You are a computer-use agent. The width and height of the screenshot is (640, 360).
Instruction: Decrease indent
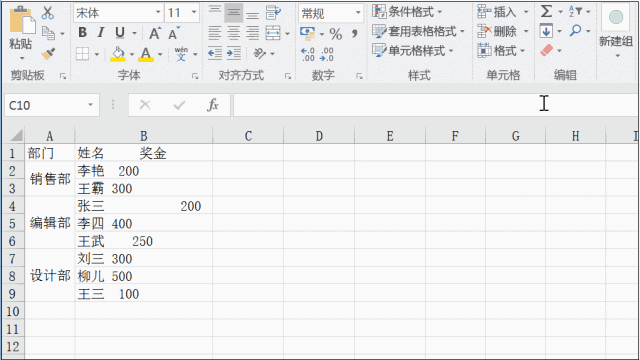point(215,53)
